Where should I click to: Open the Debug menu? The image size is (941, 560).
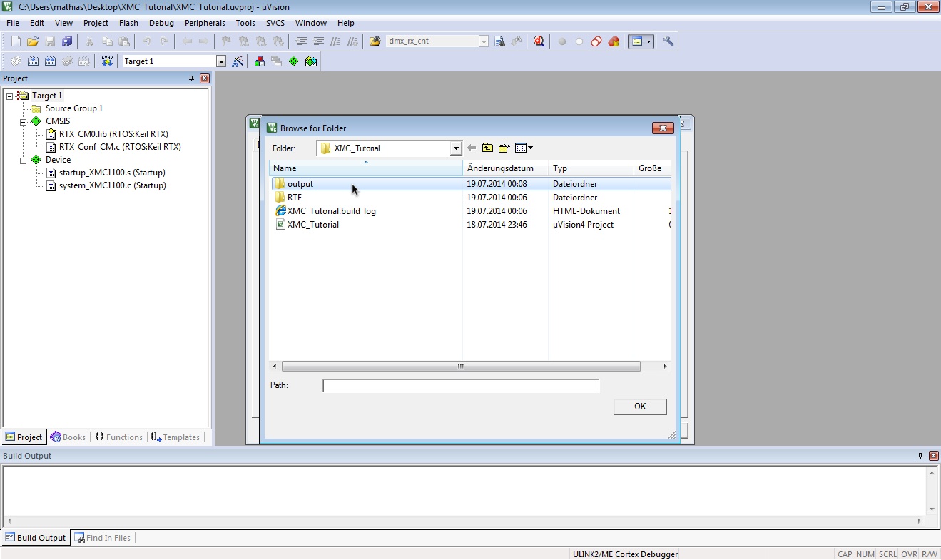tap(161, 23)
